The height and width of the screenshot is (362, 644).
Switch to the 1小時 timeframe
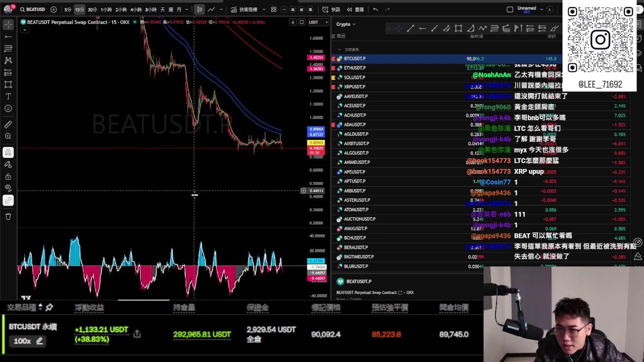pos(106,10)
